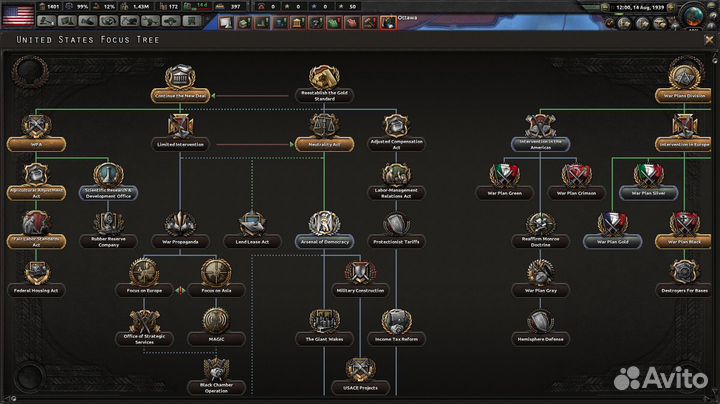Viewport: 720px width, 404px height.
Task: Choose the Lend Lease Act focus
Action: click(x=252, y=231)
